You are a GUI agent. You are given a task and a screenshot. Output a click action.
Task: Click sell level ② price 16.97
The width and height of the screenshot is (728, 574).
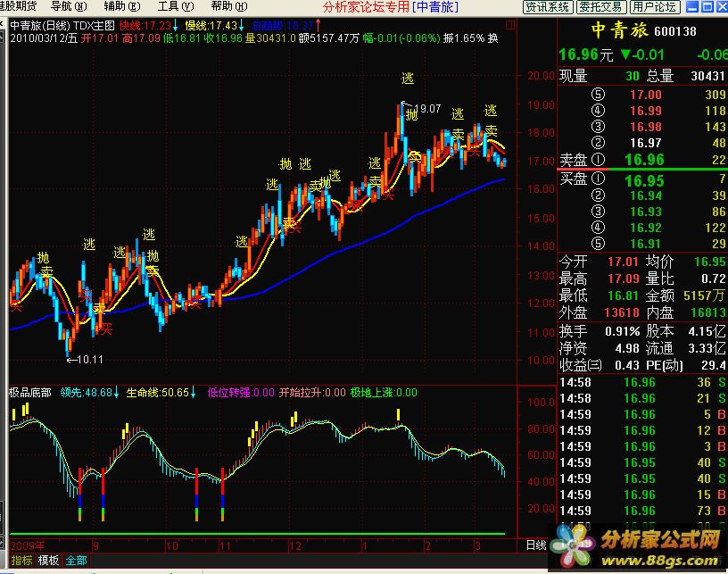coord(645,143)
